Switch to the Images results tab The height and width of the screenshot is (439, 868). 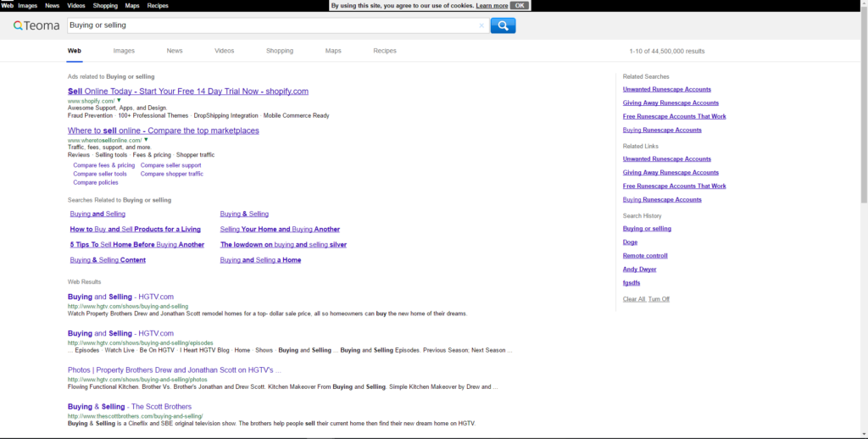click(124, 51)
